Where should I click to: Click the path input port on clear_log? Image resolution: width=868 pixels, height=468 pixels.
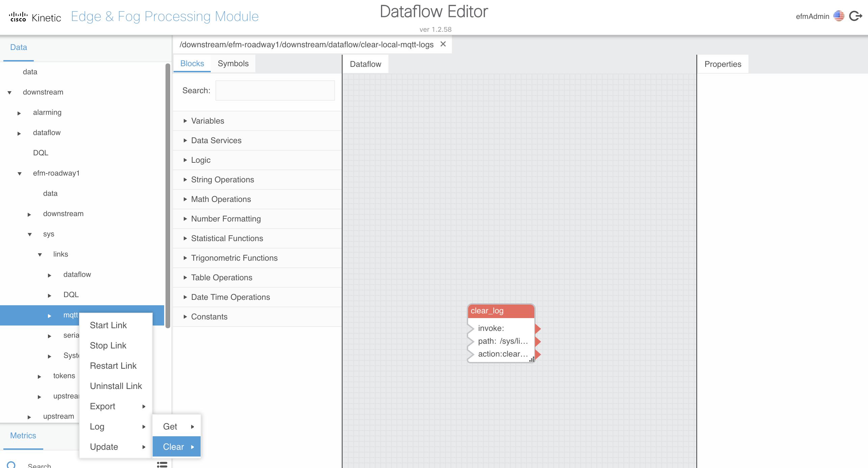pyautogui.click(x=470, y=341)
